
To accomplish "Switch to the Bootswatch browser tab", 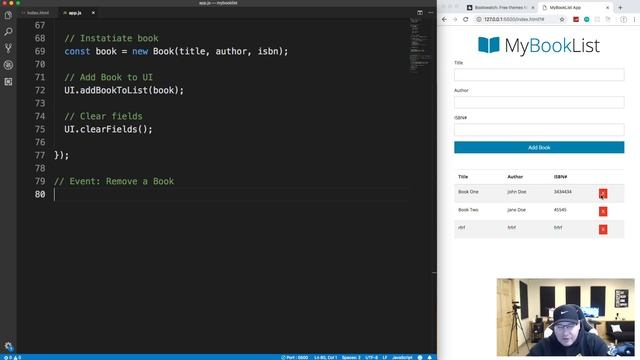I will click(x=500, y=7).
